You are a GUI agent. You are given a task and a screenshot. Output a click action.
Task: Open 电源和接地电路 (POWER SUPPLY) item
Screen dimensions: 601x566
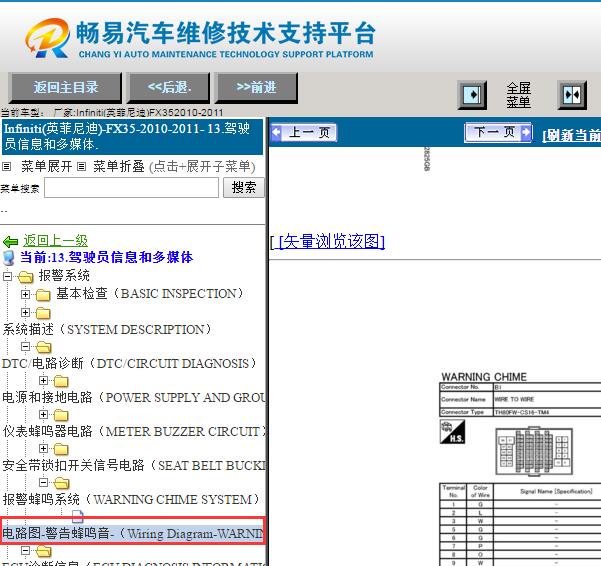pyautogui.click(x=134, y=397)
